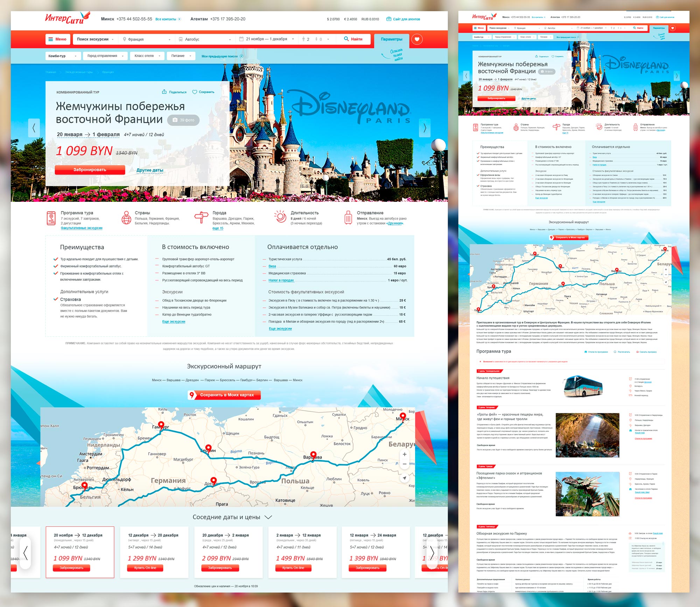The height and width of the screenshot is (607, 700).
Task: Toggle the Страховка checkmark in the large mockup
Action: tap(56, 299)
